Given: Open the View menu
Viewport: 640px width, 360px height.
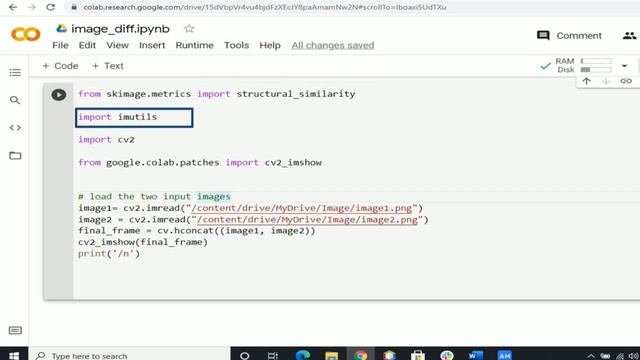Looking at the screenshot, I should pyautogui.click(x=118, y=45).
